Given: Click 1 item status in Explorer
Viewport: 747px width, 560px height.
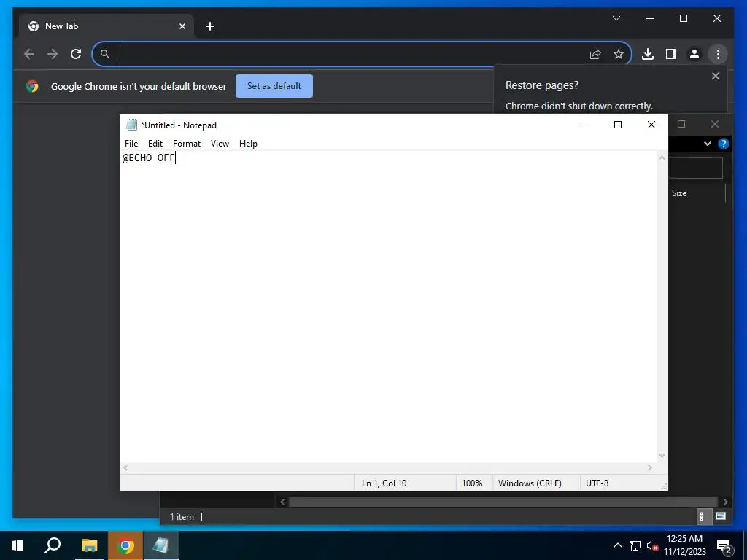Looking at the screenshot, I should point(182,517).
